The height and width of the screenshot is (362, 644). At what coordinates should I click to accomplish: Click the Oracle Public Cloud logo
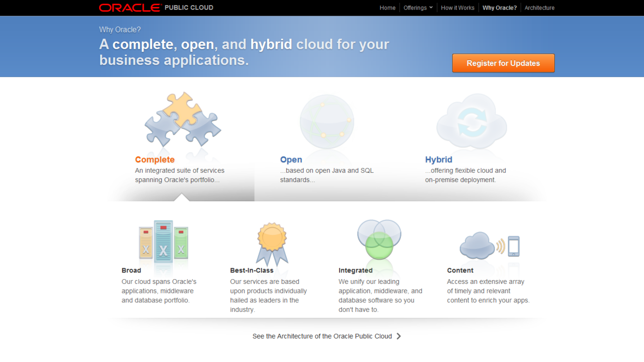click(x=156, y=8)
